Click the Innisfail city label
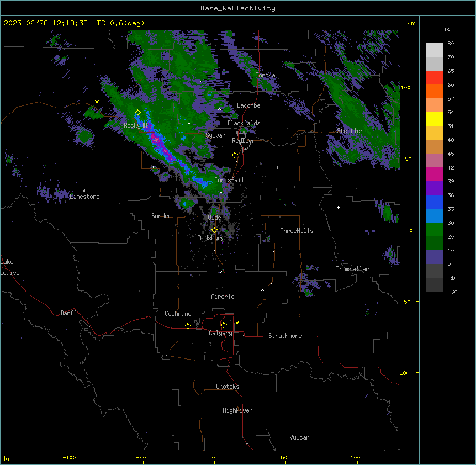The width and height of the screenshot is (476, 465). (x=229, y=180)
